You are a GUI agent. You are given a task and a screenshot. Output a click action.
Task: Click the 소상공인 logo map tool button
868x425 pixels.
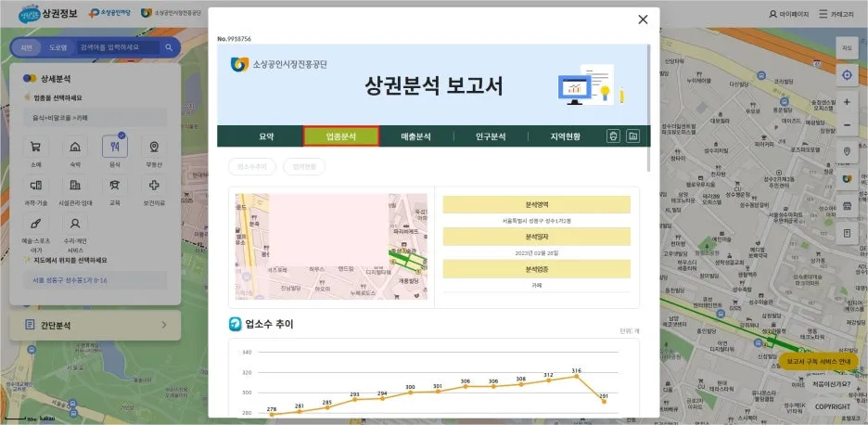(x=847, y=179)
